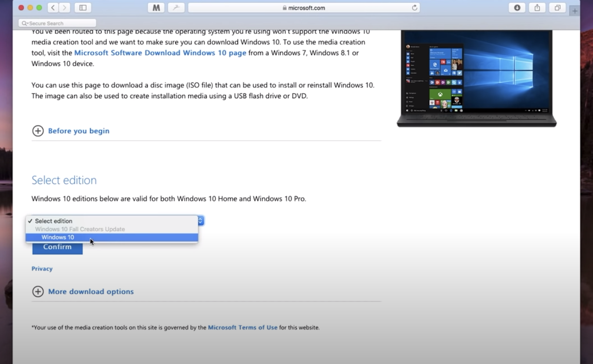The image size is (593, 364).
Task: Open a new tab with plus button
Action: 575,11
